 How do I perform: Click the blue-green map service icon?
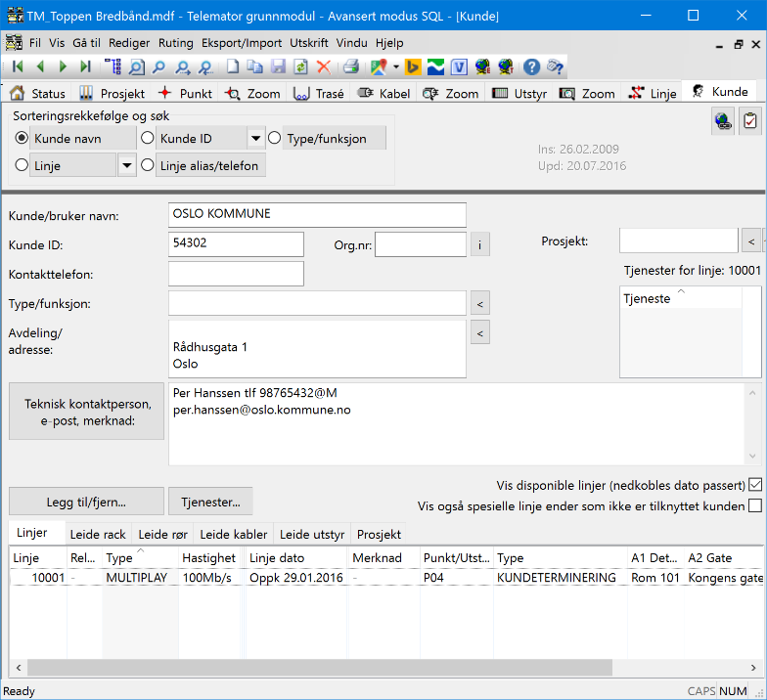435,66
